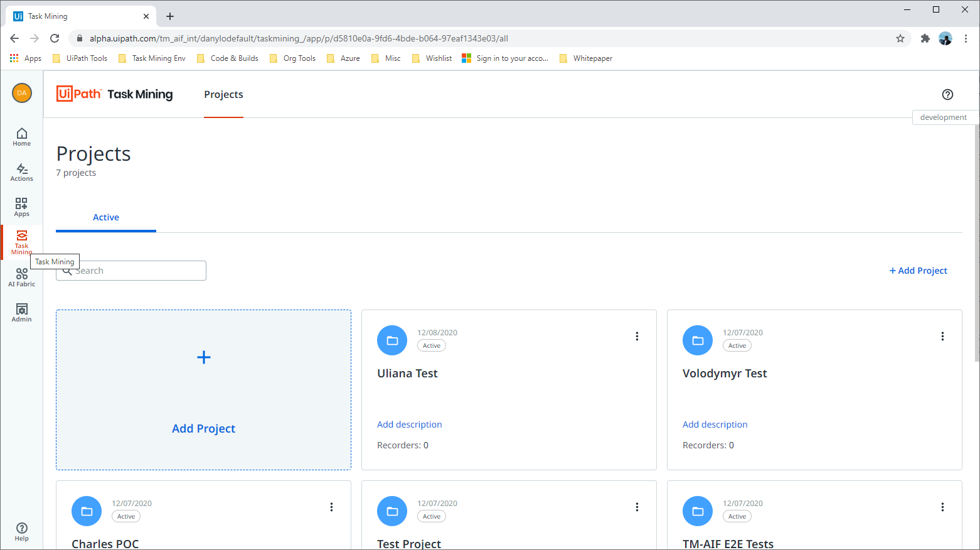Click the browser forward arrow
The width and height of the screenshot is (980, 550).
[x=35, y=38]
